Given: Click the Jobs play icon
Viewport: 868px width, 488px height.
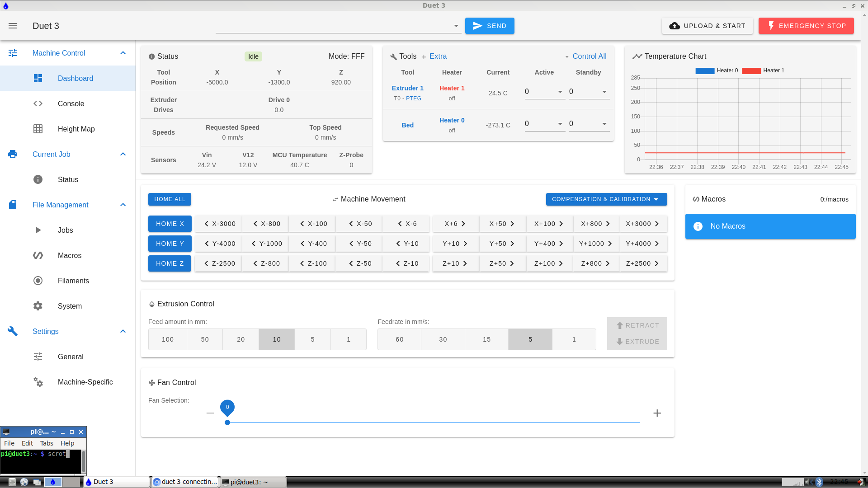Looking at the screenshot, I should 38,230.
